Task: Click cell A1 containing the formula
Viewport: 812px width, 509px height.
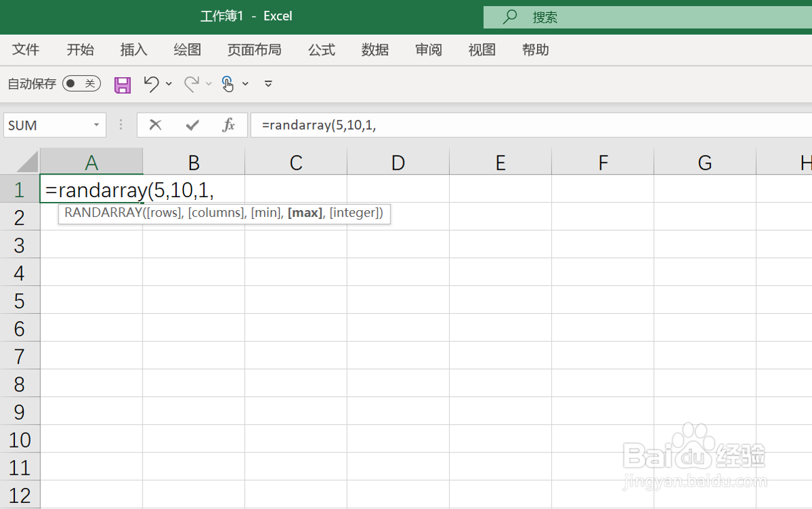Action: tap(91, 189)
